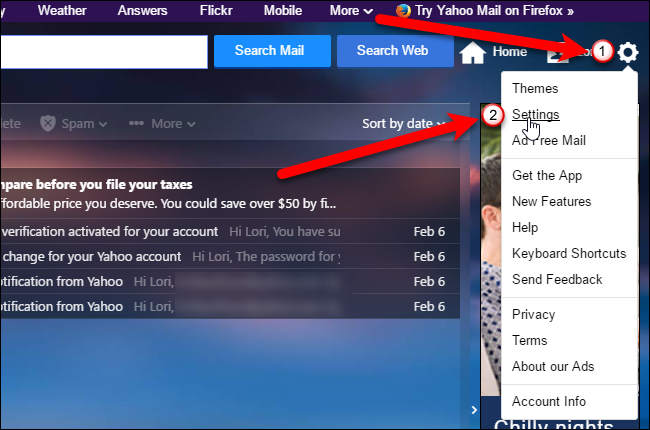650x430 pixels.
Task: Open Weather in top navigation
Action: click(62, 10)
